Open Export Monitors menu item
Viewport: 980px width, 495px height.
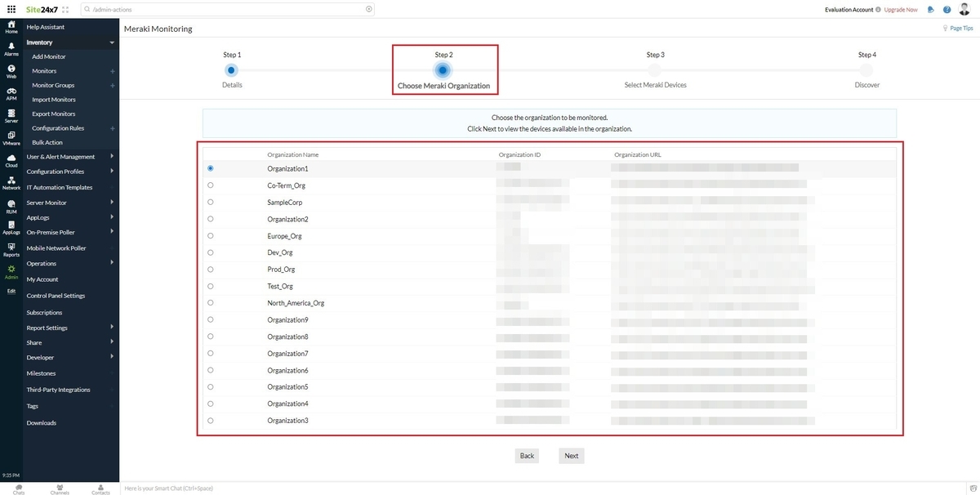pos(54,114)
